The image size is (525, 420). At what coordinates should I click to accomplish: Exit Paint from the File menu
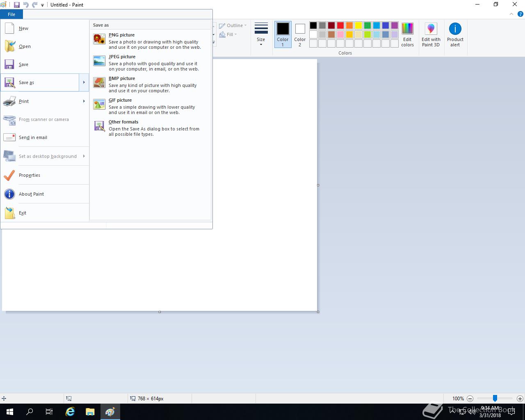pyautogui.click(x=44, y=213)
